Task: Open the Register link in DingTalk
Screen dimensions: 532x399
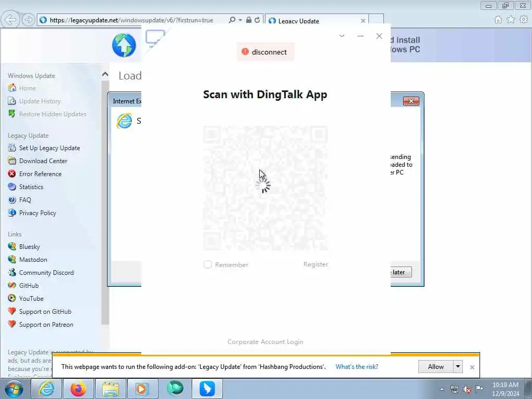Action: click(x=315, y=264)
